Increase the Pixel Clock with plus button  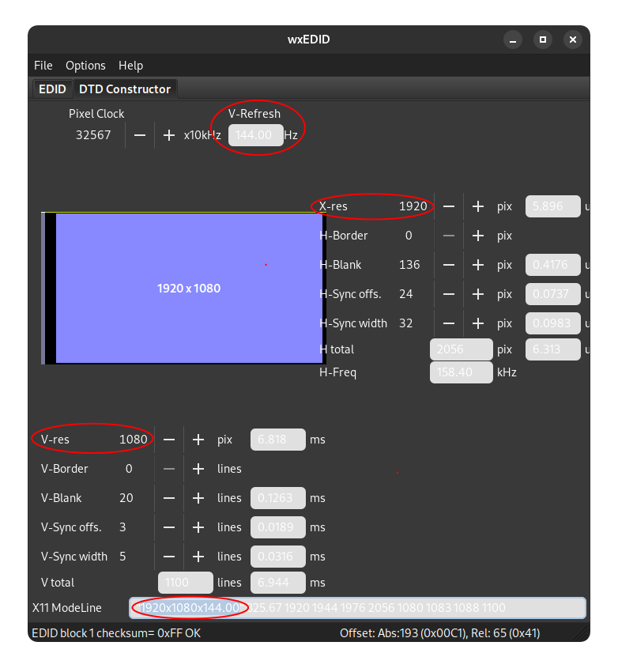tap(168, 135)
